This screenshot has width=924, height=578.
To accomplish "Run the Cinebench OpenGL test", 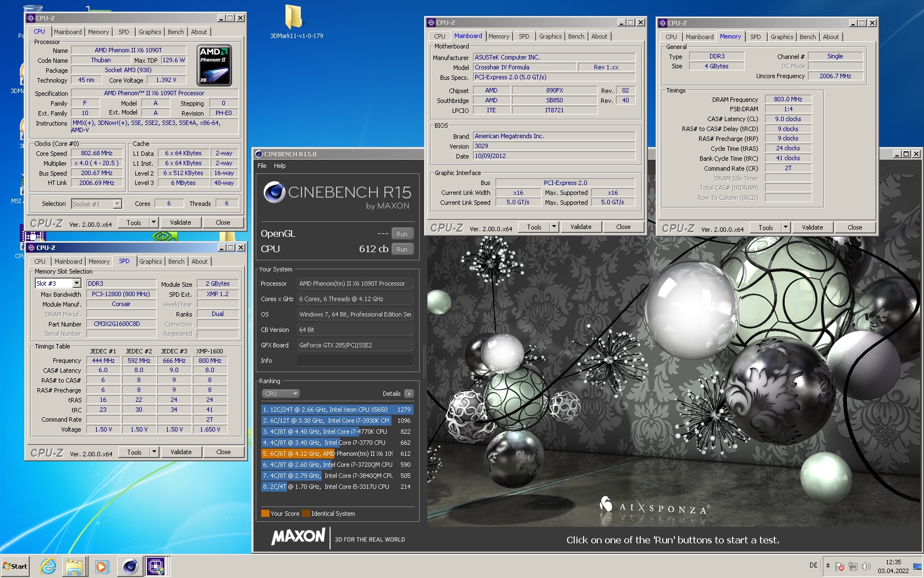I will coord(402,234).
